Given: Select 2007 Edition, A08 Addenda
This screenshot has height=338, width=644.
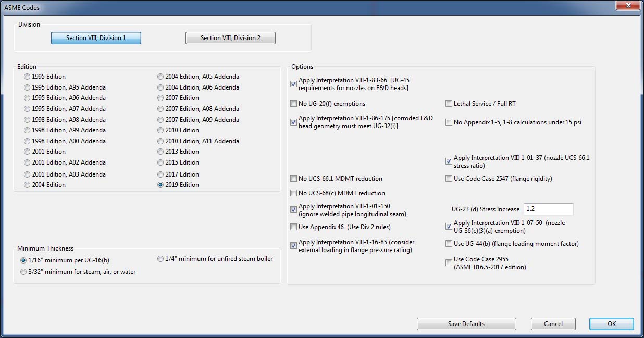Looking at the screenshot, I should click(161, 109).
